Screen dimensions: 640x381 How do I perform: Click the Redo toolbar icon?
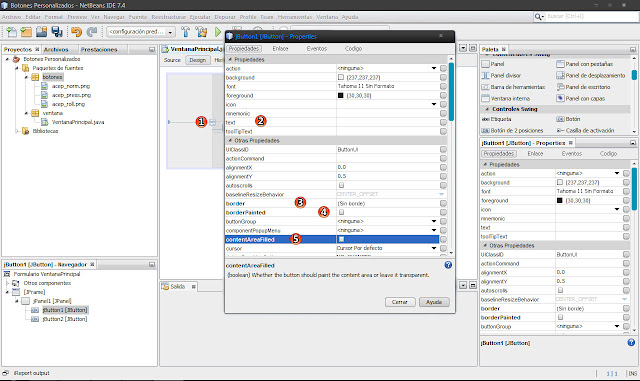(92, 31)
